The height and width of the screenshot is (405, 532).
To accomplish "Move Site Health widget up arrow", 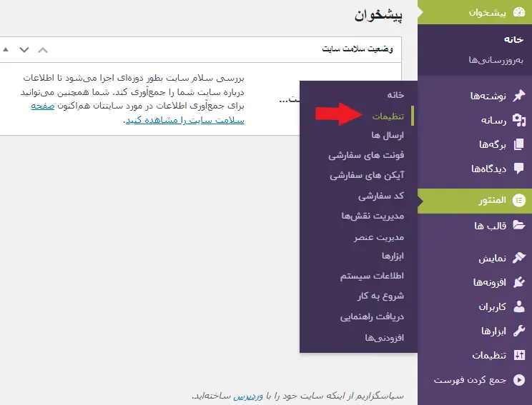I will (43, 50).
